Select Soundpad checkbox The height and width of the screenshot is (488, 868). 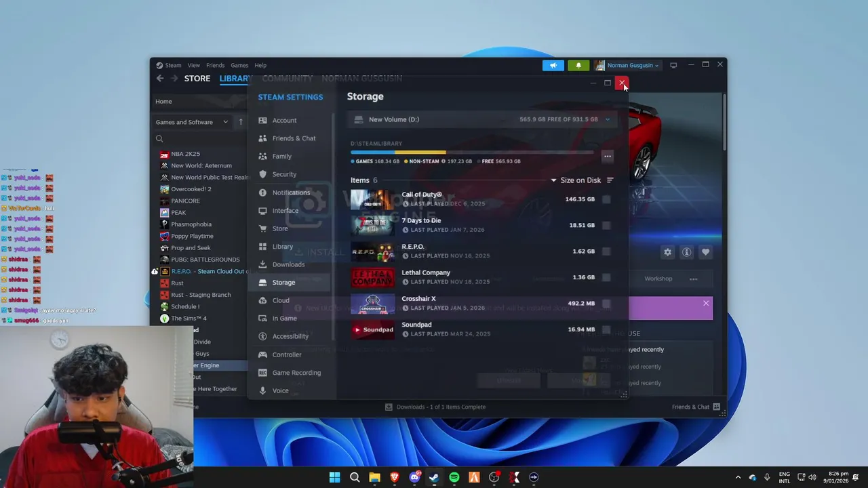(x=606, y=329)
